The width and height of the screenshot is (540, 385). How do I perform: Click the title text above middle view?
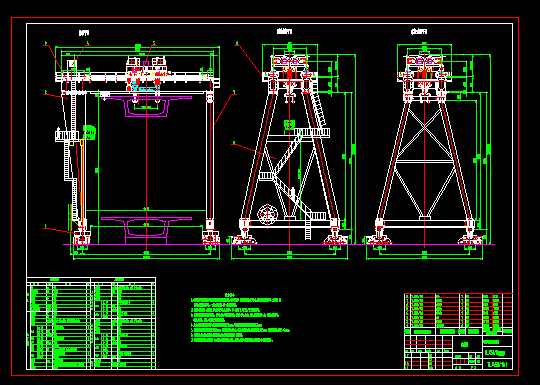pos(284,31)
